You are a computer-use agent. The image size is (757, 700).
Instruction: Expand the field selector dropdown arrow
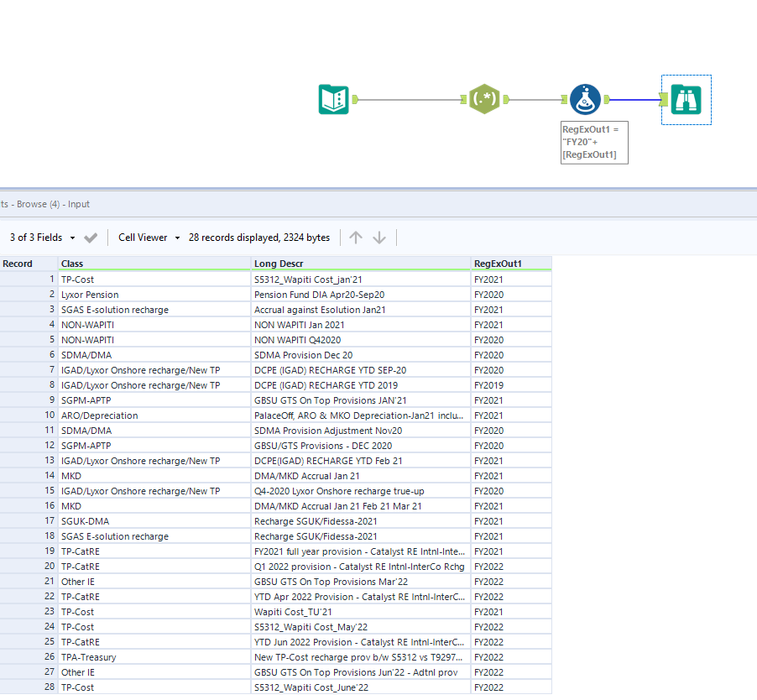[72, 238]
